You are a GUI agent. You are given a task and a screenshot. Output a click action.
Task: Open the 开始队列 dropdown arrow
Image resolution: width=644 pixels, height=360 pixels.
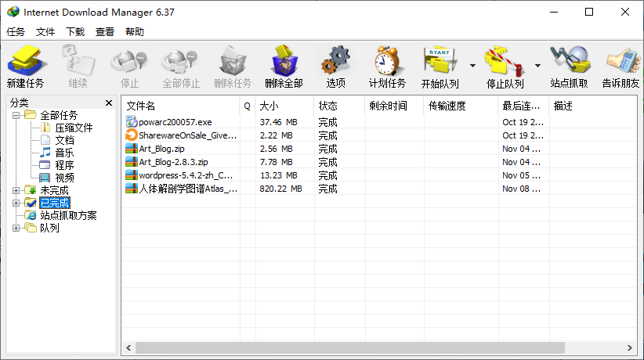(472, 66)
